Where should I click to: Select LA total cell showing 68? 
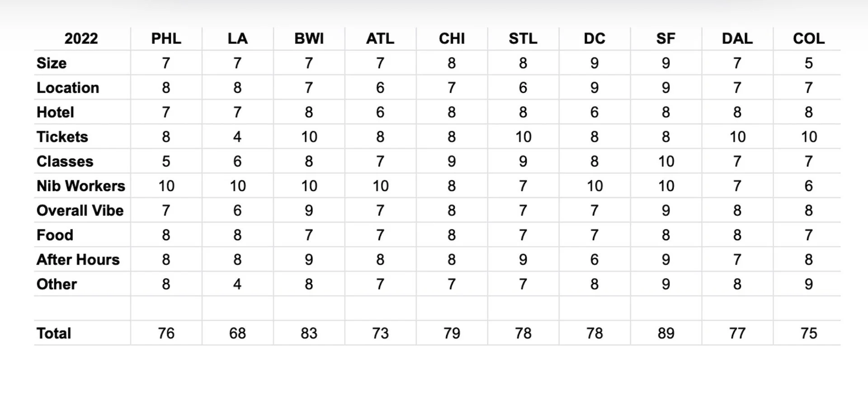click(238, 333)
